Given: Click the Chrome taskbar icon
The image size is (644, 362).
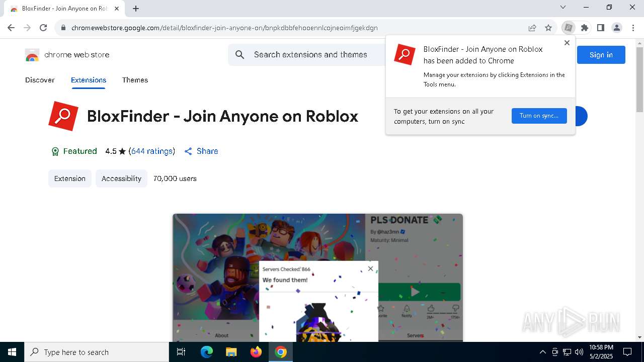Looking at the screenshot, I should 281,352.
